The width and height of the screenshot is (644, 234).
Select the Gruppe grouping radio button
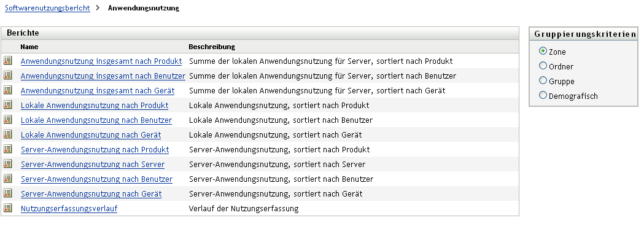[543, 80]
